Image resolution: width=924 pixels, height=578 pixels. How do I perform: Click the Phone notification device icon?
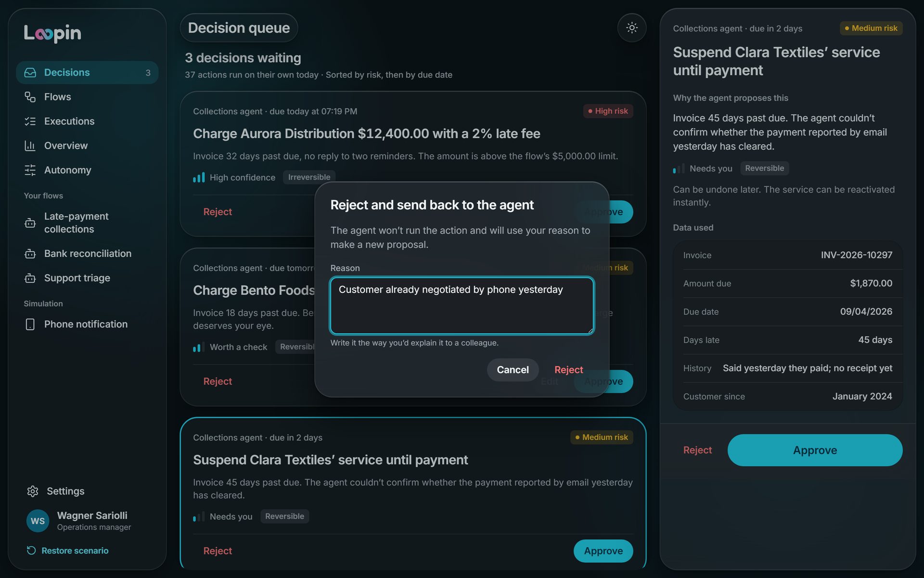30,324
